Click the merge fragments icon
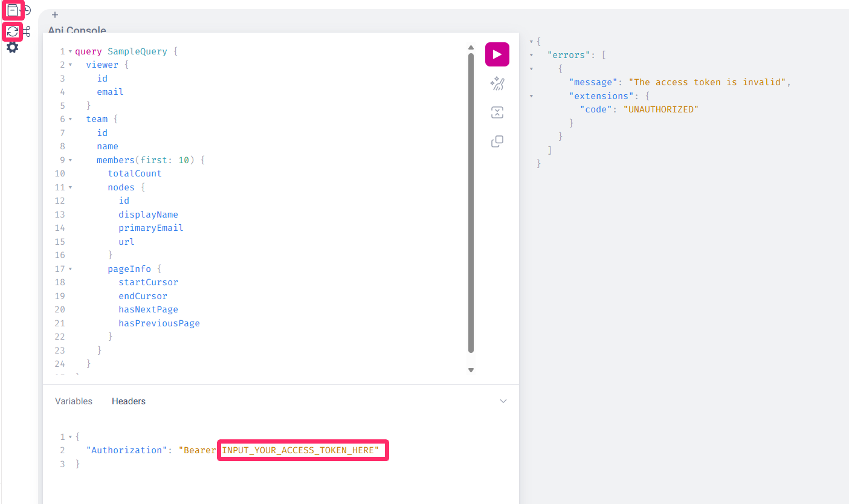The height and width of the screenshot is (504, 849). [x=497, y=112]
